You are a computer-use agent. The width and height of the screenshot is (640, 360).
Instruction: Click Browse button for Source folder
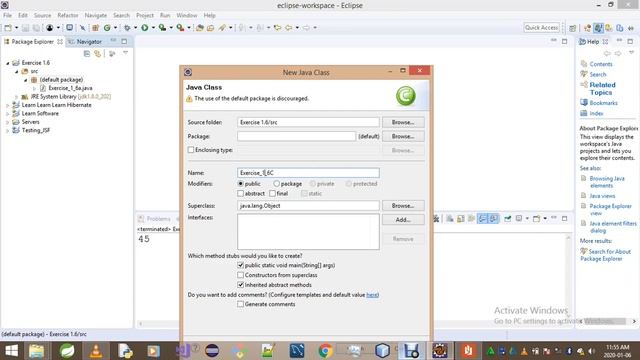tap(403, 122)
